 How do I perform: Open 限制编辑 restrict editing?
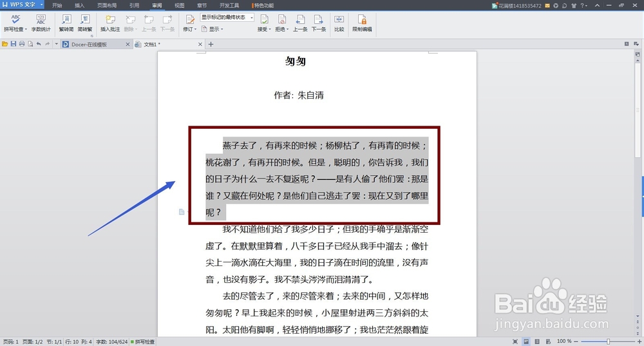(362, 23)
